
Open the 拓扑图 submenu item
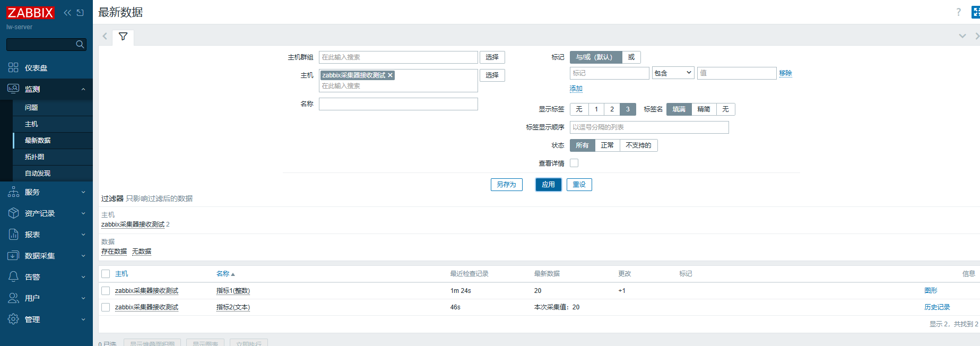(53, 157)
